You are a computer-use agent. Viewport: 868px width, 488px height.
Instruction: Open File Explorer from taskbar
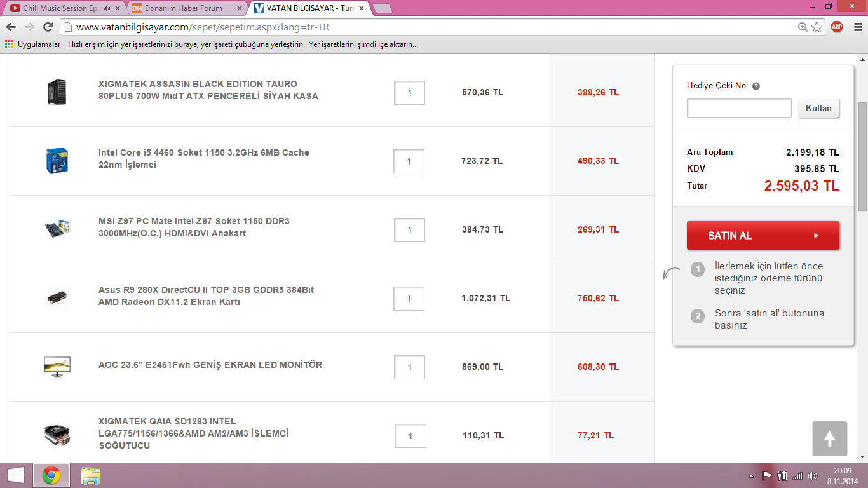pos(91,475)
